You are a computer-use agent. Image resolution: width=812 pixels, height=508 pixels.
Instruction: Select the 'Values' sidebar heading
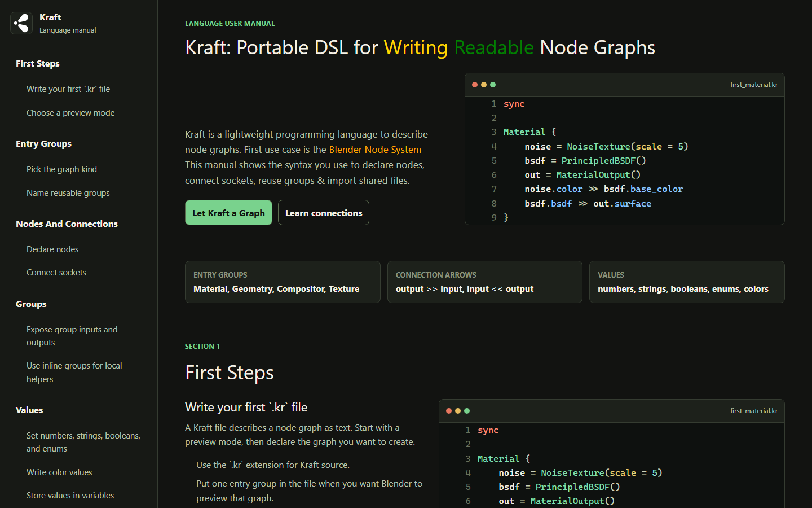click(29, 410)
